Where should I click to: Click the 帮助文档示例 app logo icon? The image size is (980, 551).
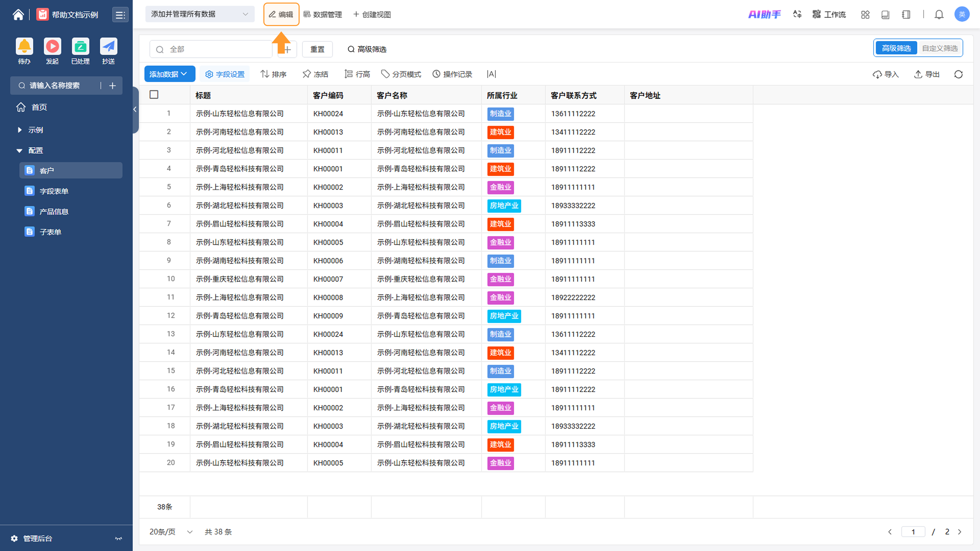[x=42, y=15]
